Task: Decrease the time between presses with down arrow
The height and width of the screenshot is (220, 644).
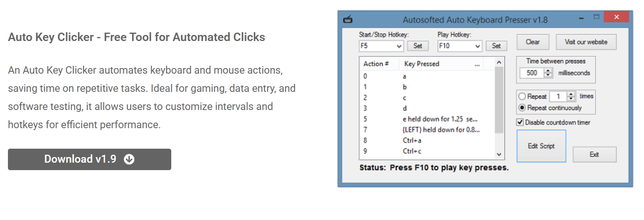Action: (548, 75)
